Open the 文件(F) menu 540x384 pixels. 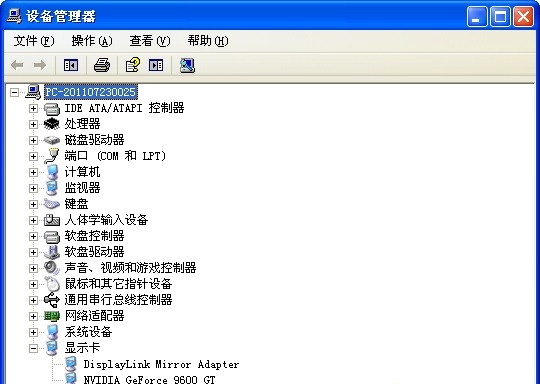(34, 41)
